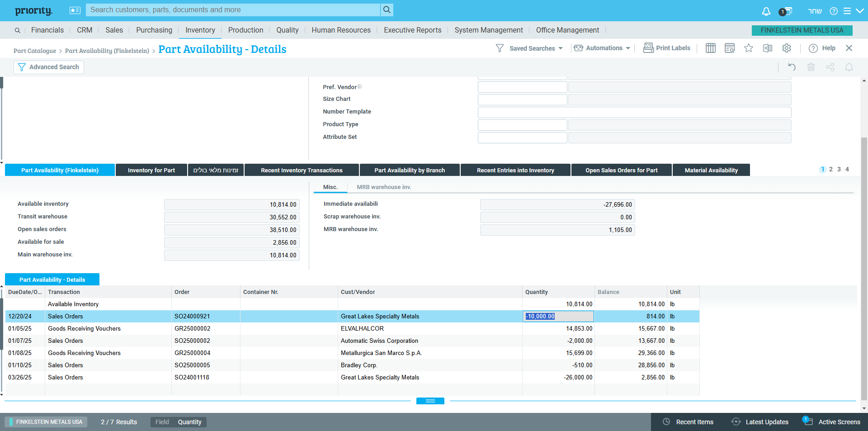Open the Human Resources menu
This screenshot has height=431, width=868.
pos(341,30)
